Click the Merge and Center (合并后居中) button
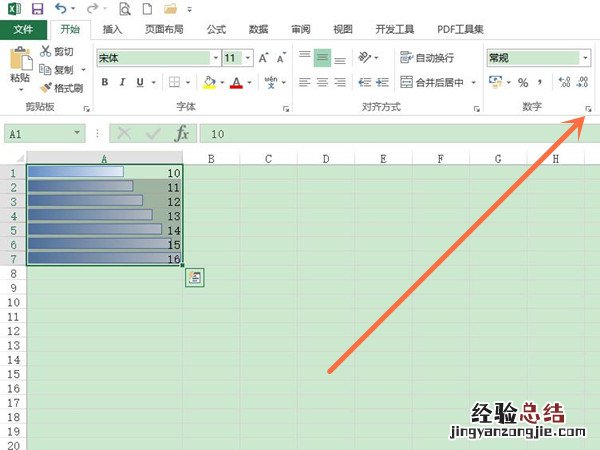The height and width of the screenshot is (450, 600). coord(438,82)
